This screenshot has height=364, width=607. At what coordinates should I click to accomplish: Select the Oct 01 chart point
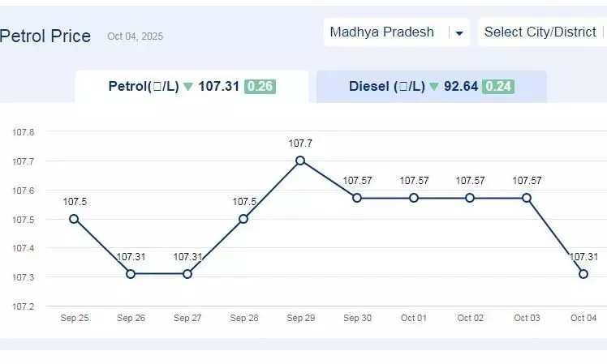pyautogui.click(x=414, y=198)
